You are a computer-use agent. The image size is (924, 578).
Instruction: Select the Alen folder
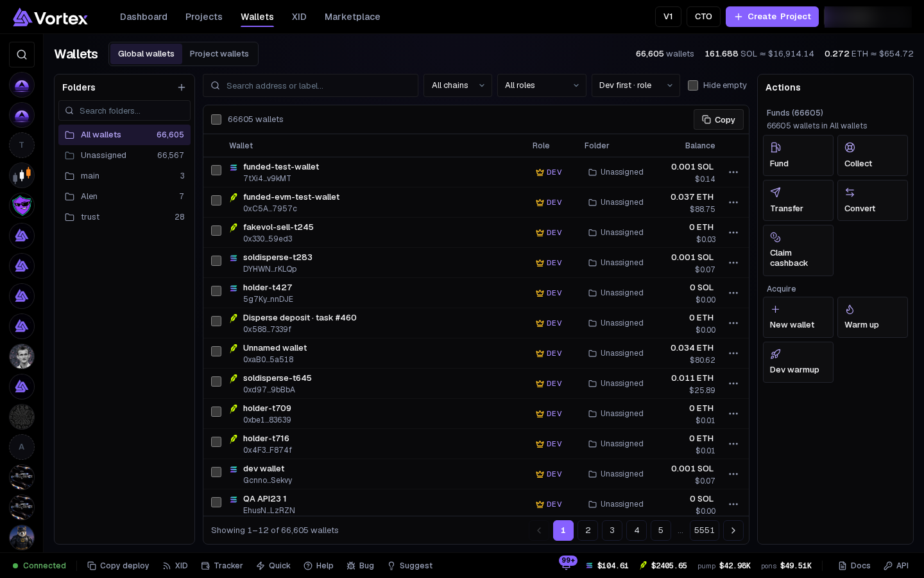(x=124, y=197)
